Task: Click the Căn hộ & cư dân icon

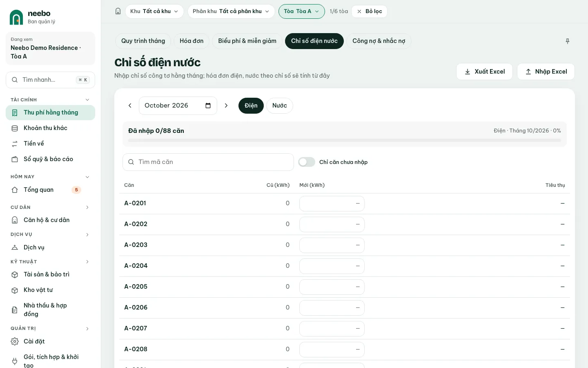Action: click(15, 220)
